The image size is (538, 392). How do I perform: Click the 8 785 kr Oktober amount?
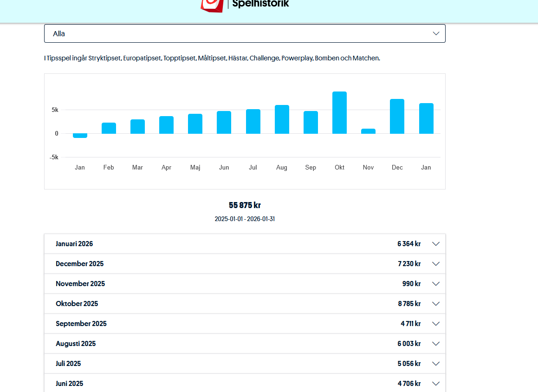pos(409,304)
